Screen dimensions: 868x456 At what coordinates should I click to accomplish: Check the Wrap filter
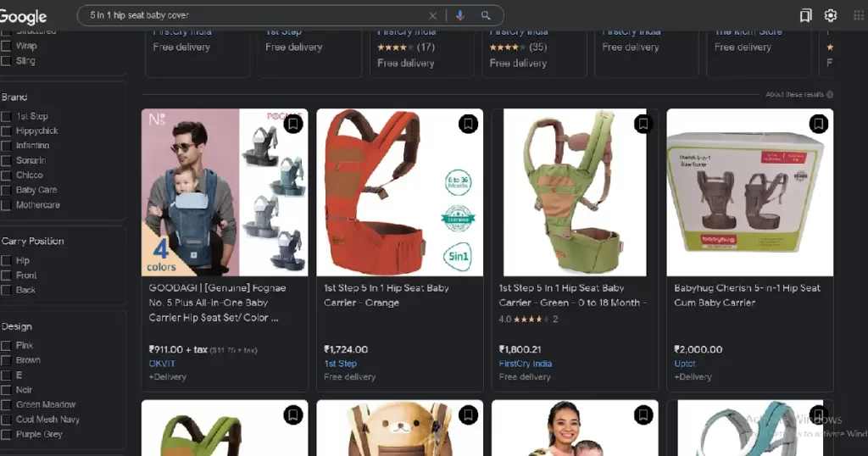click(6, 46)
